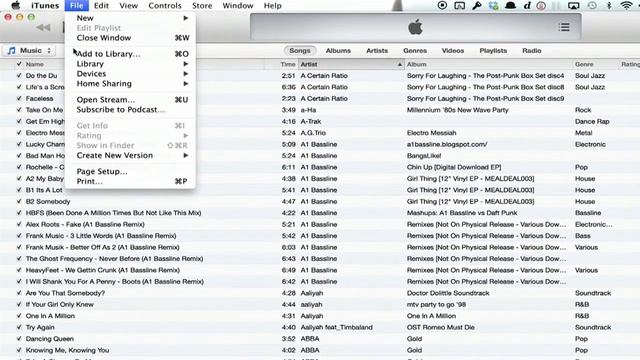The height and width of the screenshot is (360, 640).
Task: Uncheck 'One In A Million' checkbox
Action: coord(19,316)
